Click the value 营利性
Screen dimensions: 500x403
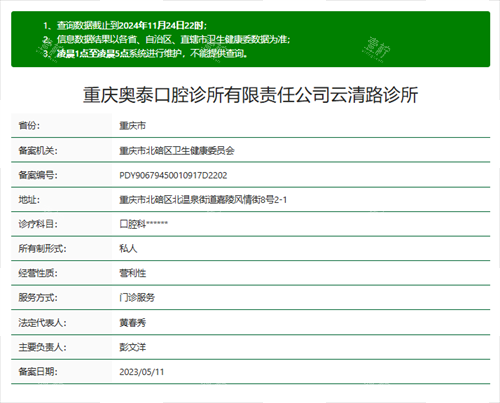pyautogui.click(x=133, y=273)
